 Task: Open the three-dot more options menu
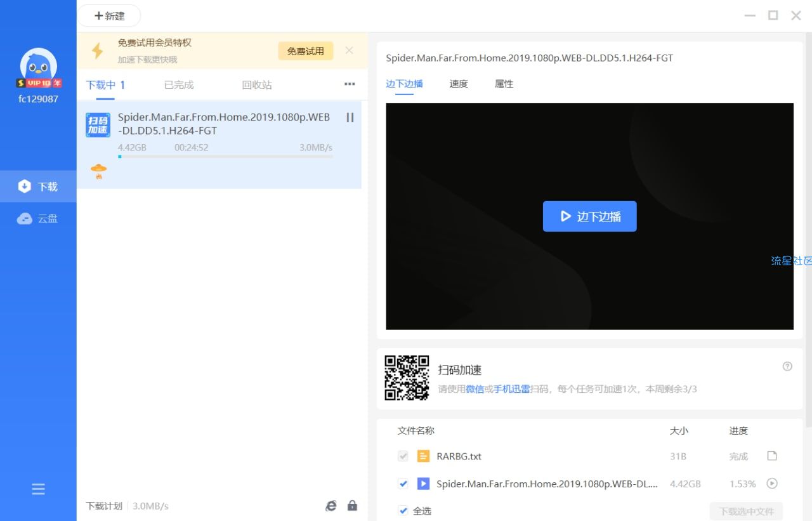point(350,84)
